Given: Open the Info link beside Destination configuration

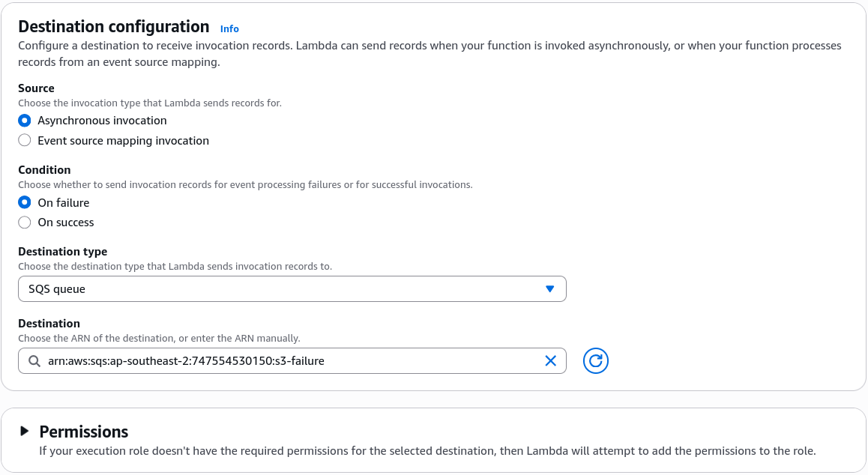Looking at the screenshot, I should click(x=229, y=28).
